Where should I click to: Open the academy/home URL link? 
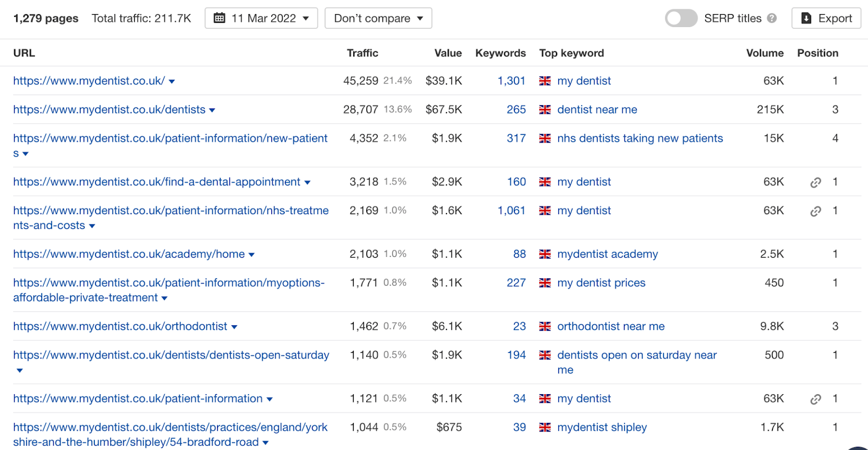(129, 254)
